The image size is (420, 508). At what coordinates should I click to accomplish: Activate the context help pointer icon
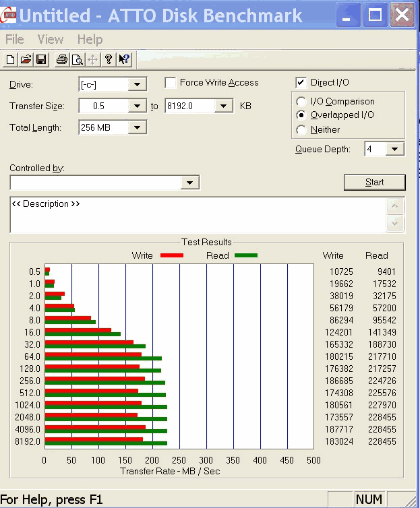(x=123, y=60)
